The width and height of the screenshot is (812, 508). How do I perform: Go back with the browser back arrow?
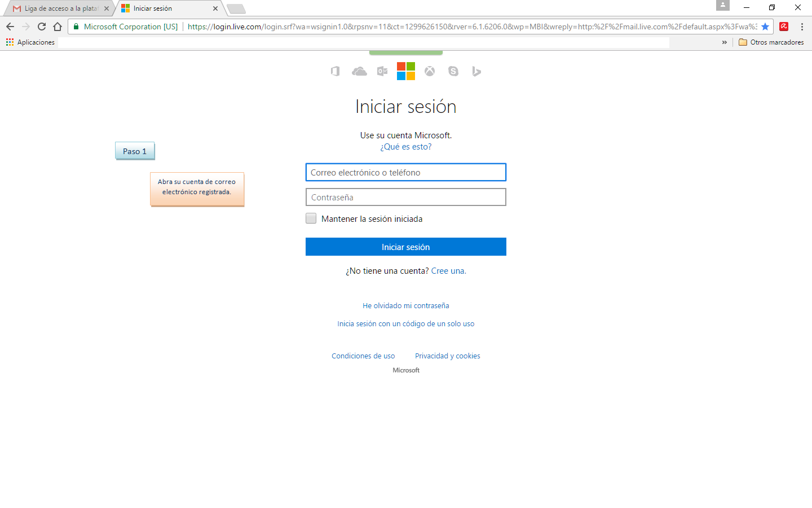point(10,27)
